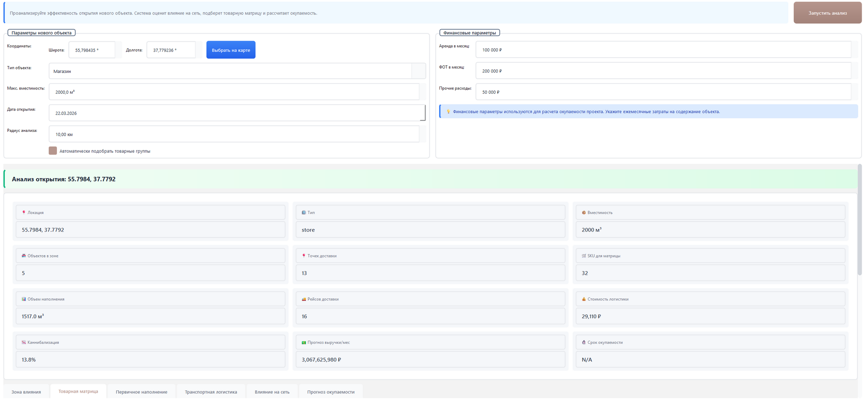The width and height of the screenshot is (868, 399).
Task: Click the money icon beside Прогноз выручки/мес
Action: [x=303, y=342]
